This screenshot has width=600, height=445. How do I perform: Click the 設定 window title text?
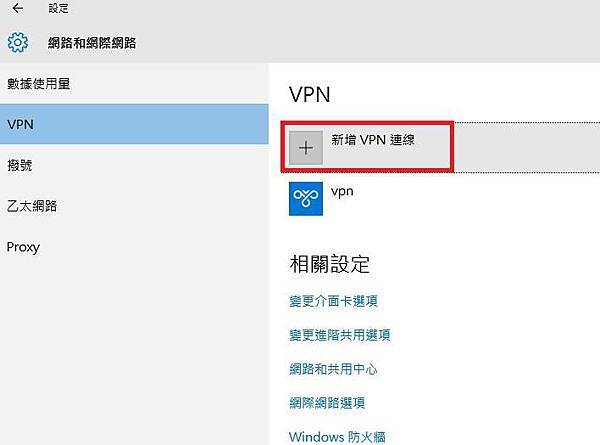coord(58,8)
